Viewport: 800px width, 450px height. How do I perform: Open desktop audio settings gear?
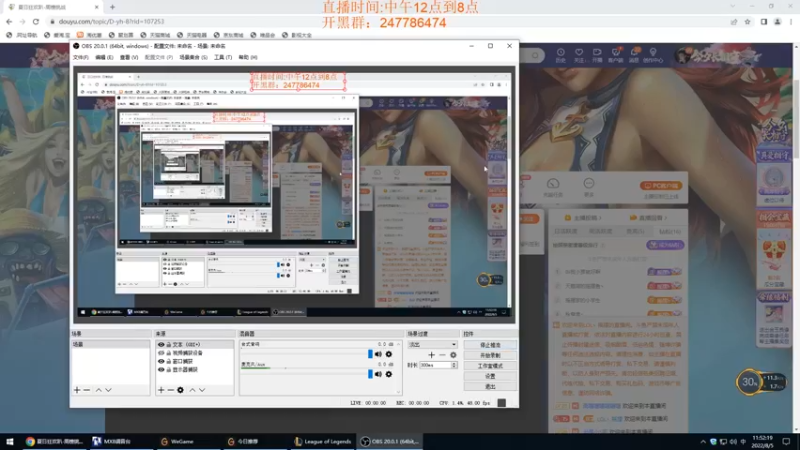[x=389, y=354]
